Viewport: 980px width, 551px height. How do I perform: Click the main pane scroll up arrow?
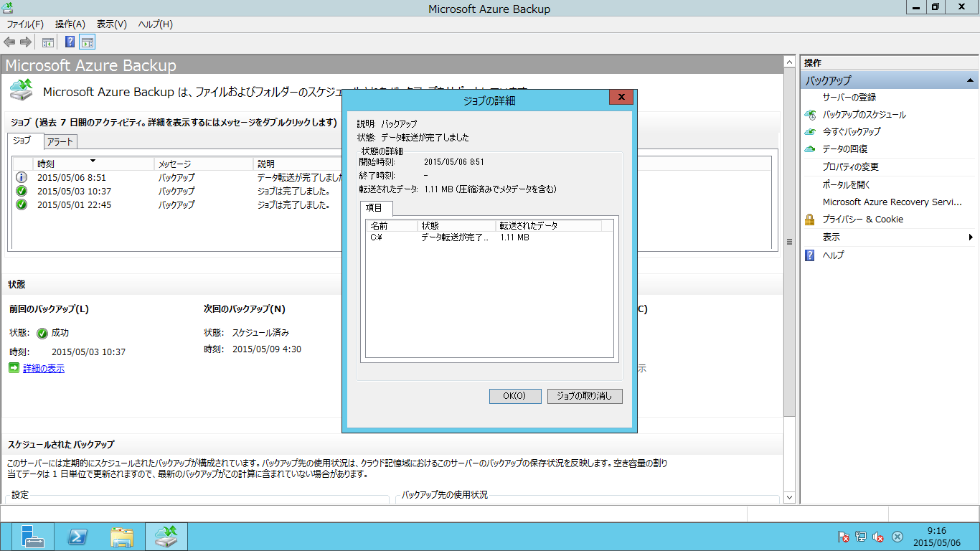[x=790, y=61]
